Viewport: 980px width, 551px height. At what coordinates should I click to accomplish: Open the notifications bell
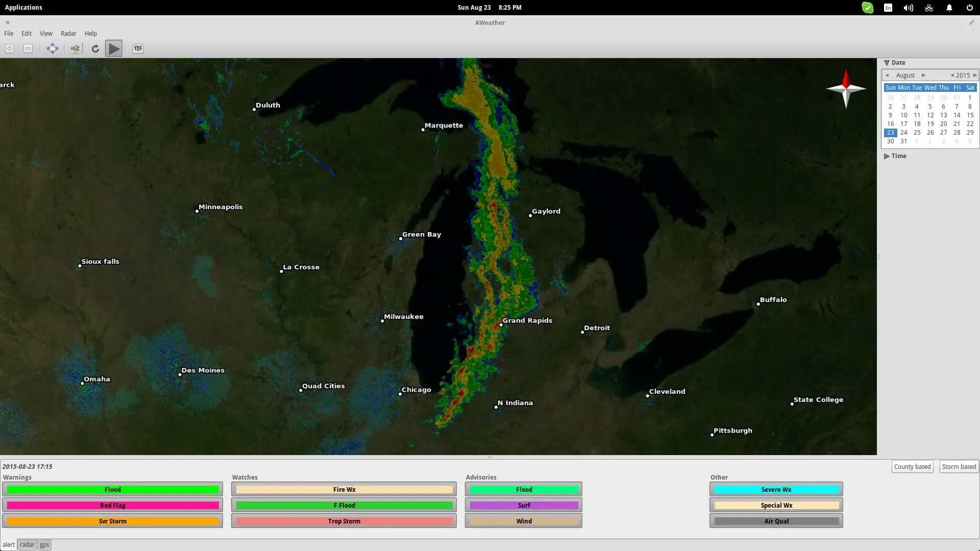coord(949,8)
